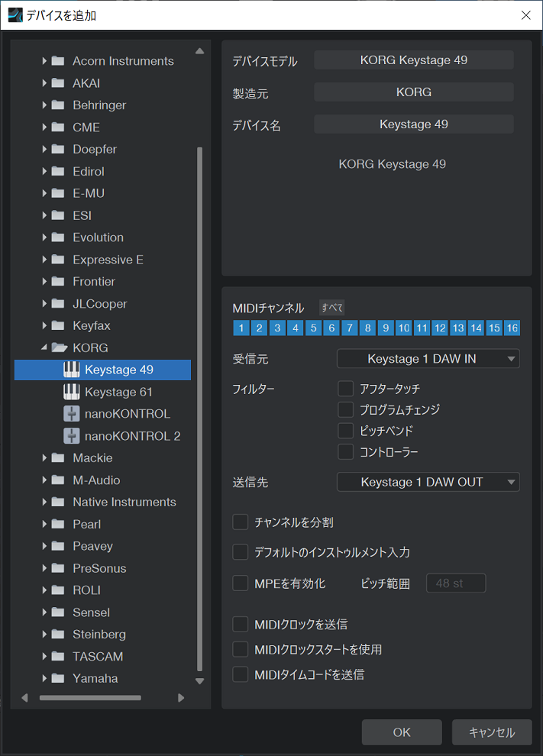Expand the M-Audio folder arrow
This screenshot has width=543, height=756.
pos(44,480)
